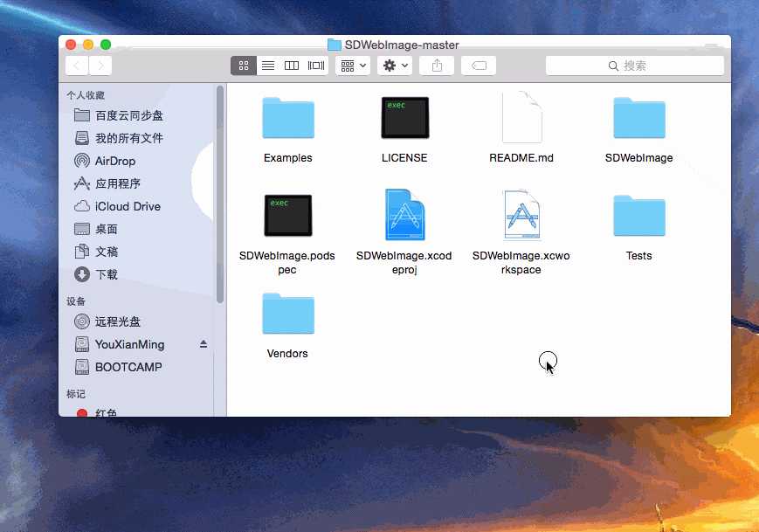Zoom window with green button
This screenshot has width=759, height=532.
tap(106, 45)
